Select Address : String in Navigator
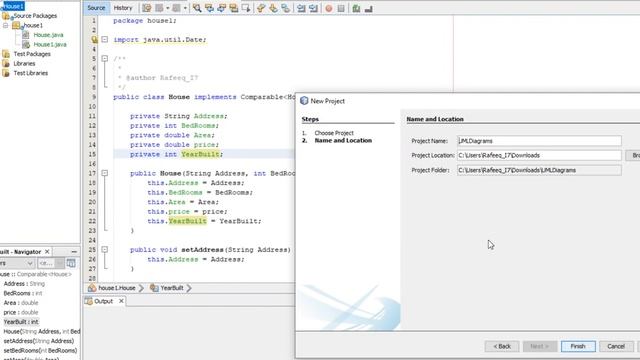The image size is (640, 360). point(24,284)
